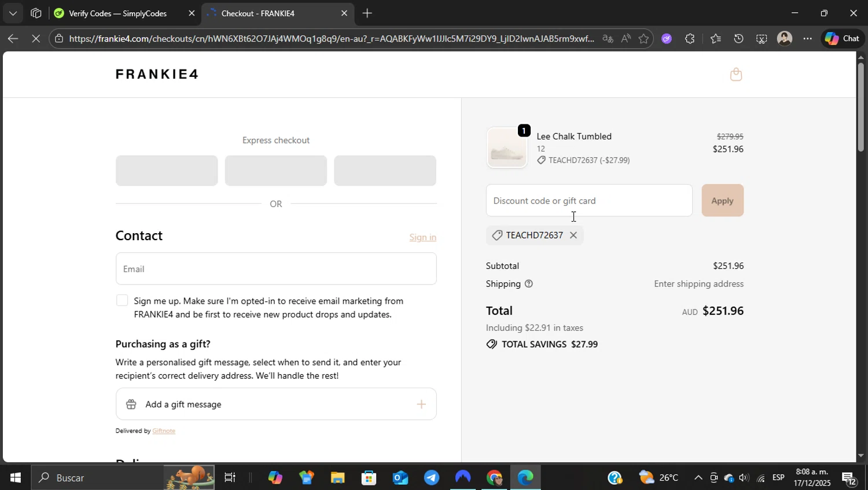Screen dimensions: 868x490
Task: Open Chrome from the taskbar
Action: point(494,478)
